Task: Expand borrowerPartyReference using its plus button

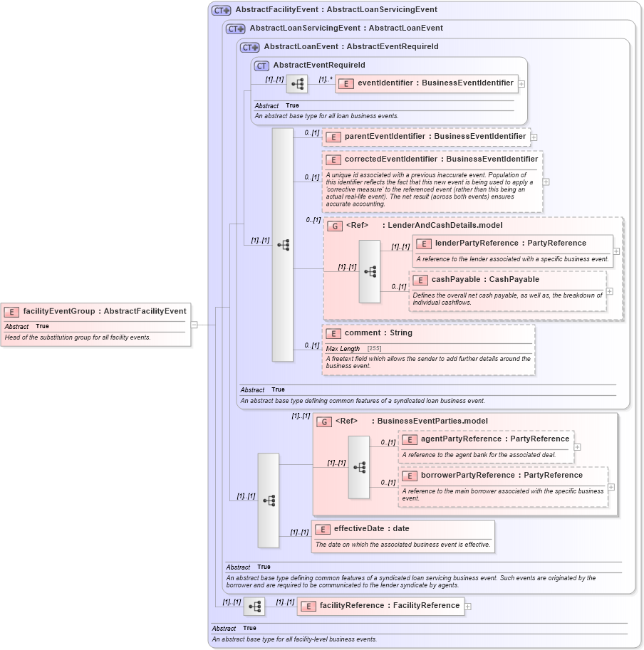Action: [x=611, y=488]
